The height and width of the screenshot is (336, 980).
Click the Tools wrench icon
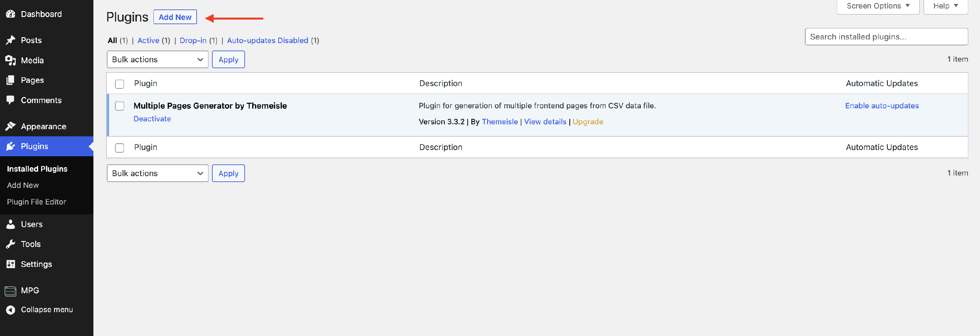pyautogui.click(x=11, y=244)
